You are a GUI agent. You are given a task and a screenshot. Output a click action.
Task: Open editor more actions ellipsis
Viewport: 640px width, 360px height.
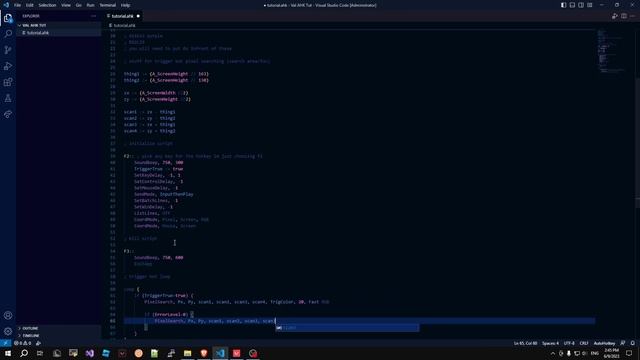click(x=633, y=16)
